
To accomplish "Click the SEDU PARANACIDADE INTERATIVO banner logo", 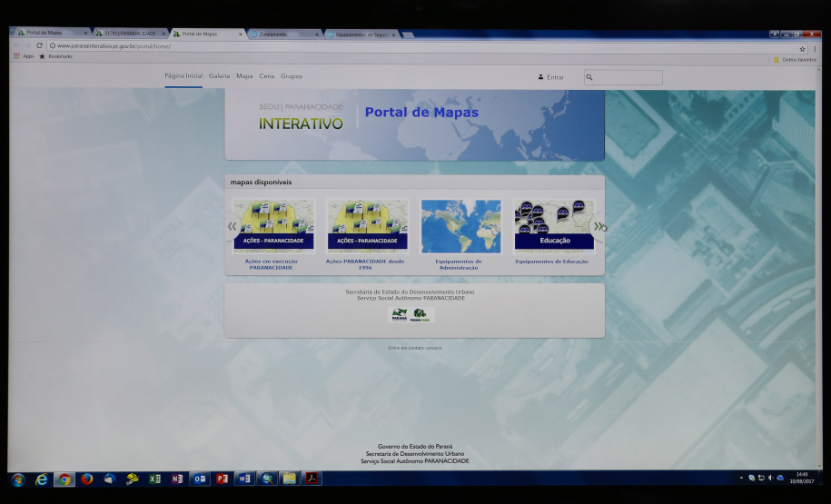I will (x=301, y=117).
